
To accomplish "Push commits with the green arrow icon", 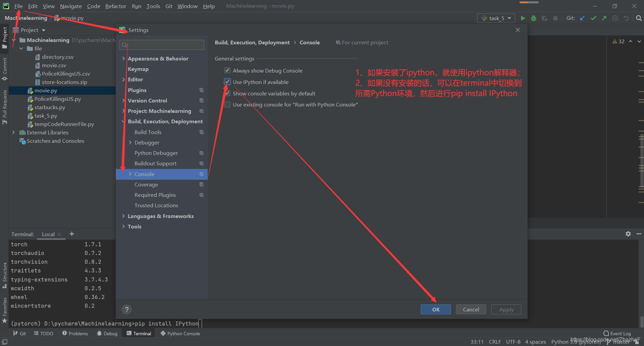I will (604, 18).
